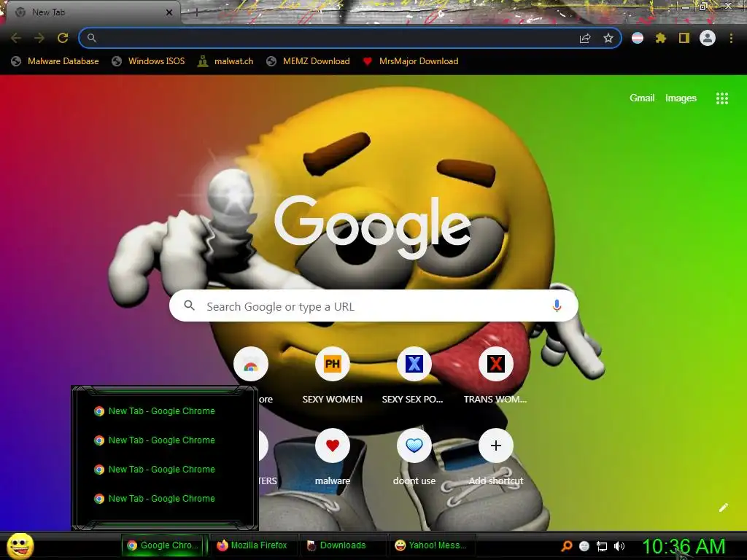Open the malware heart shortcut

[x=333, y=446]
